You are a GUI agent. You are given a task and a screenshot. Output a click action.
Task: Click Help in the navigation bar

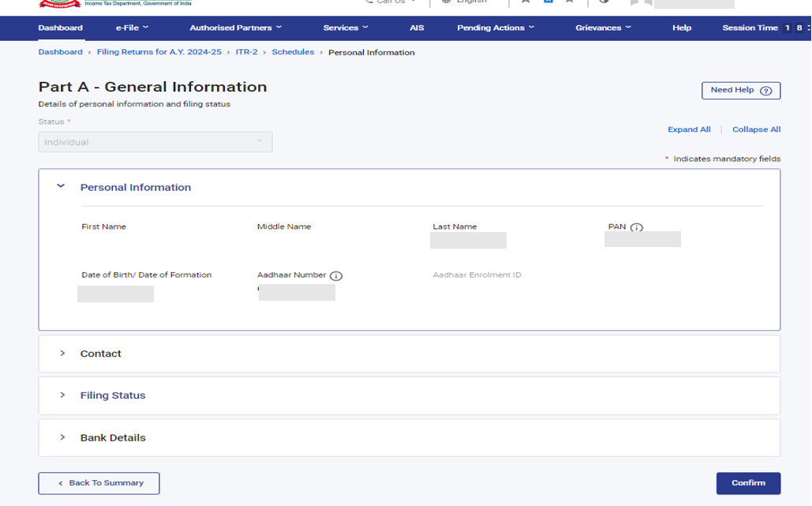[682, 28]
